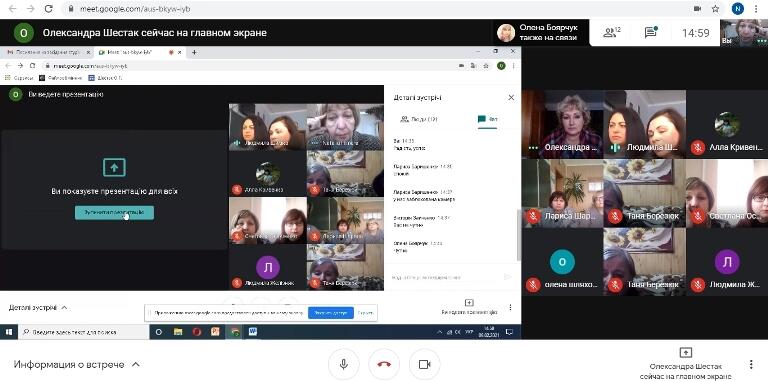This screenshot has width=768, height=381.
Task: Click muted mic icon on Людмила Ж tile
Action: [698, 284]
